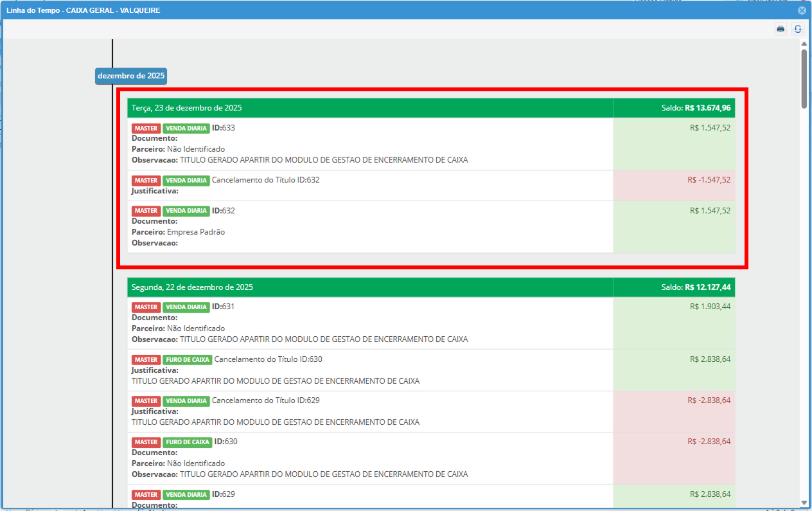Click FURO DE CAIXA tag beside Cancelamento ID:630
Screen dimensions: 812x511
pos(187,360)
